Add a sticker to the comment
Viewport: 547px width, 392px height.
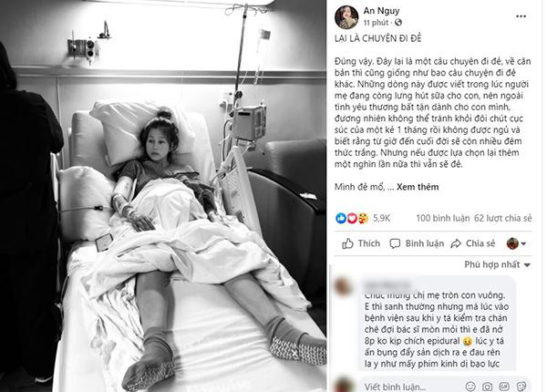(x=521, y=386)
